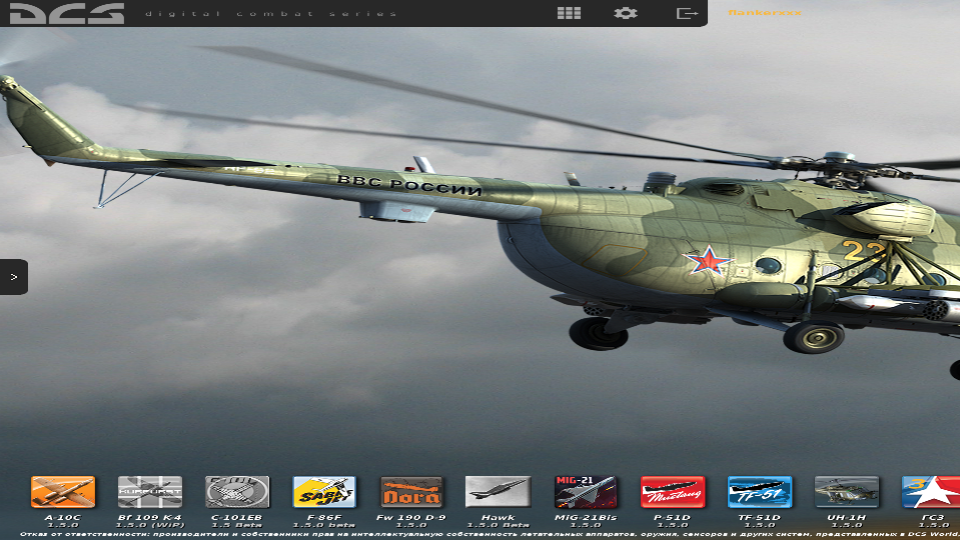Select the A-10C module icon
Image resolution: width=960 pixels, height=540 pixels.
tap(63, 492)
